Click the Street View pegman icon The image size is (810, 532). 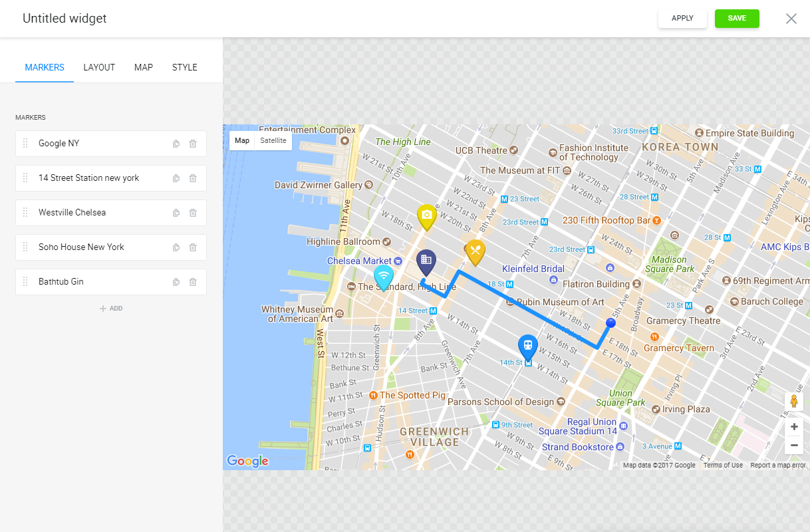tap(793, 402)
